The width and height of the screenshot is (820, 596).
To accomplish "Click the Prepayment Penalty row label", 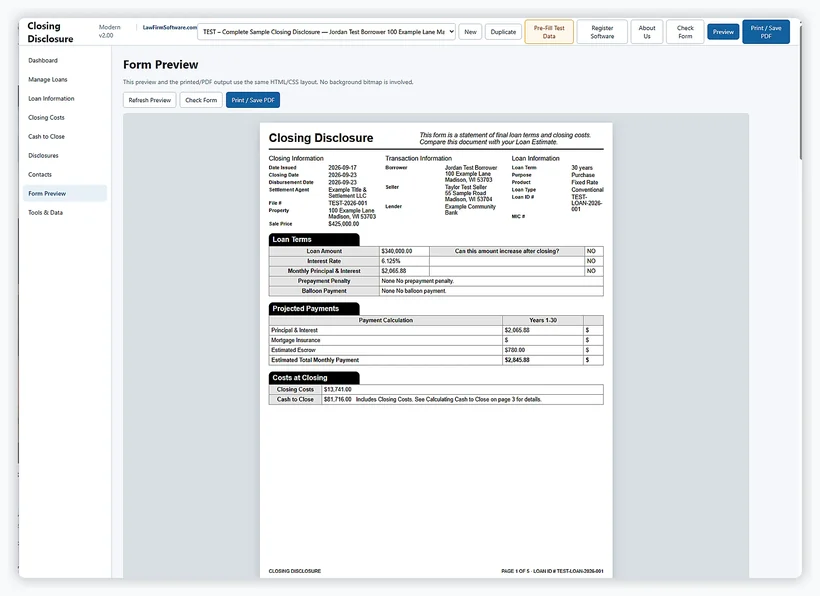I will [x=324, y=281].
